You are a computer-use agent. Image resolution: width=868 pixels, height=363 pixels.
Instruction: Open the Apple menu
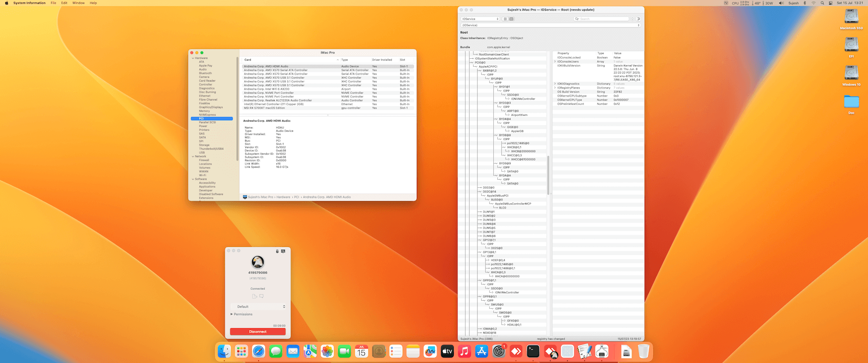tap(6, 3)
